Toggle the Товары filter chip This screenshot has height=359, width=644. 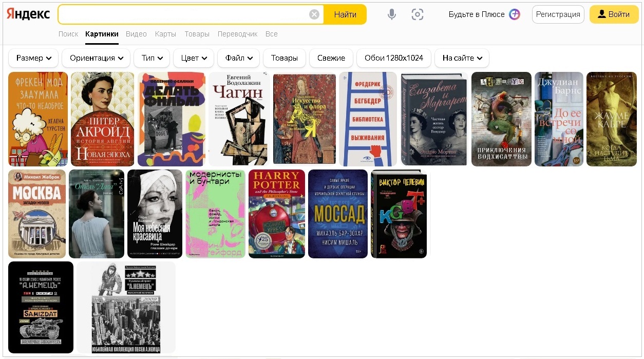(x=285, y=58)
